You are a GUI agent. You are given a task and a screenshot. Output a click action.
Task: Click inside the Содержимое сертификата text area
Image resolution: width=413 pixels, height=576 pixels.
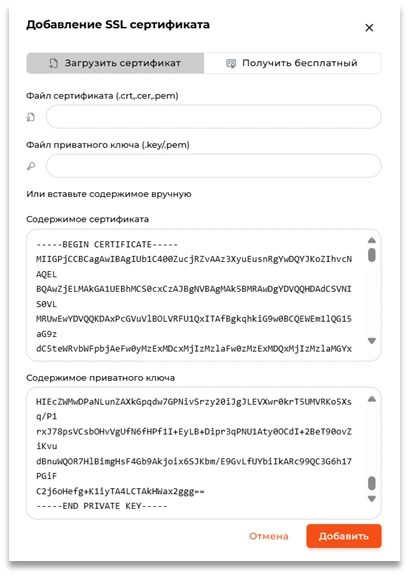pyautogui.click(x=204, y=295)
